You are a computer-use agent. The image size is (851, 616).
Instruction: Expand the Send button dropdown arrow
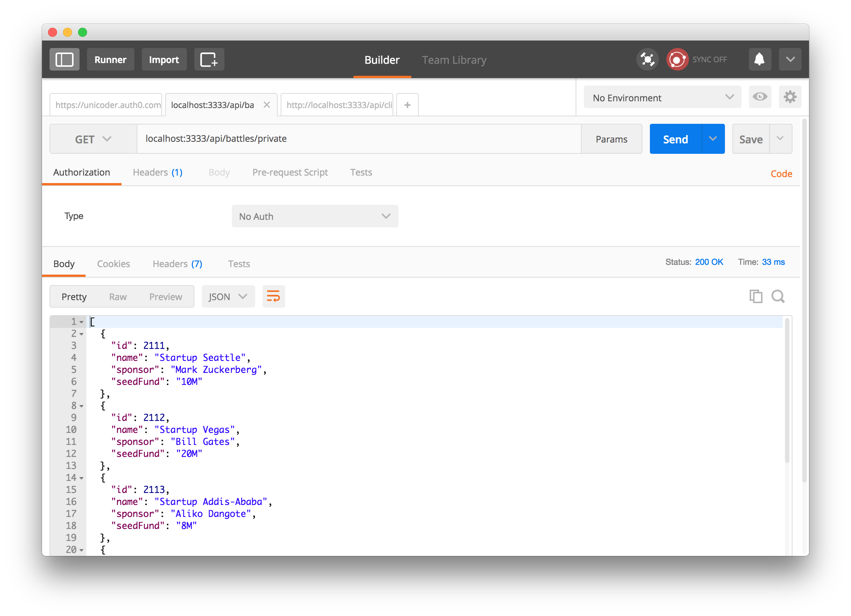712,139
